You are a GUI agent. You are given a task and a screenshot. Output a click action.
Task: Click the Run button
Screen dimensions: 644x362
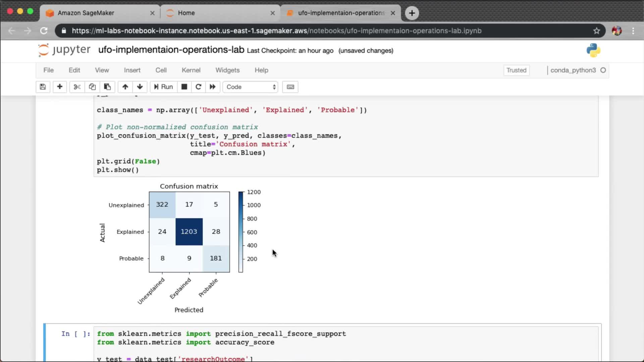tap(163, 87)
